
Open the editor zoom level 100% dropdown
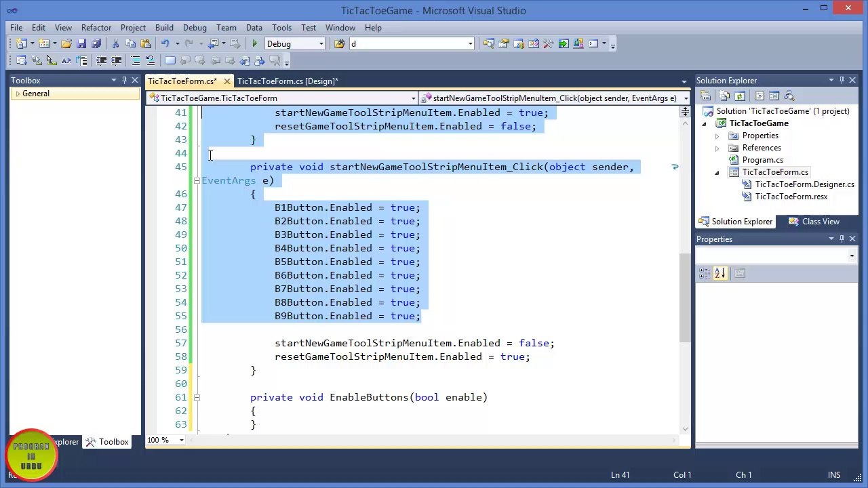(x=181, y=441)
